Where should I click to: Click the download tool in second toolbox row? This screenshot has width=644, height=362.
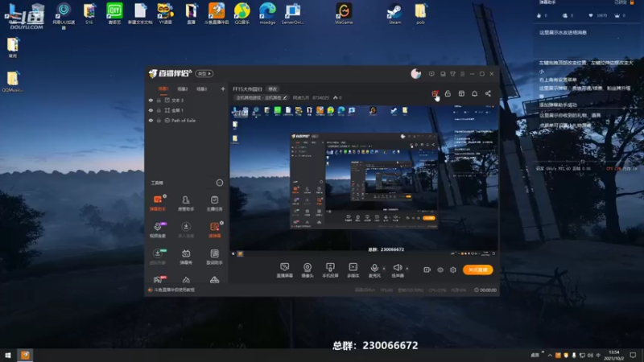point(186,229)
